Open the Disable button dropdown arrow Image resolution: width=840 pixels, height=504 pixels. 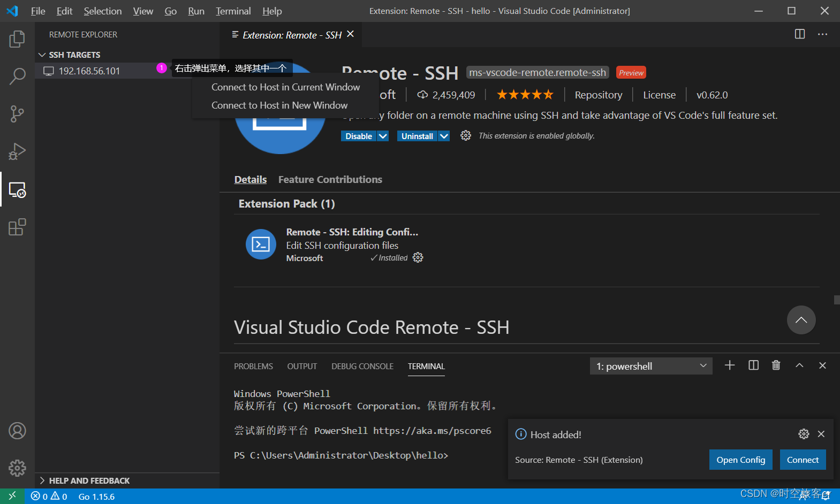tap(383, 136)
